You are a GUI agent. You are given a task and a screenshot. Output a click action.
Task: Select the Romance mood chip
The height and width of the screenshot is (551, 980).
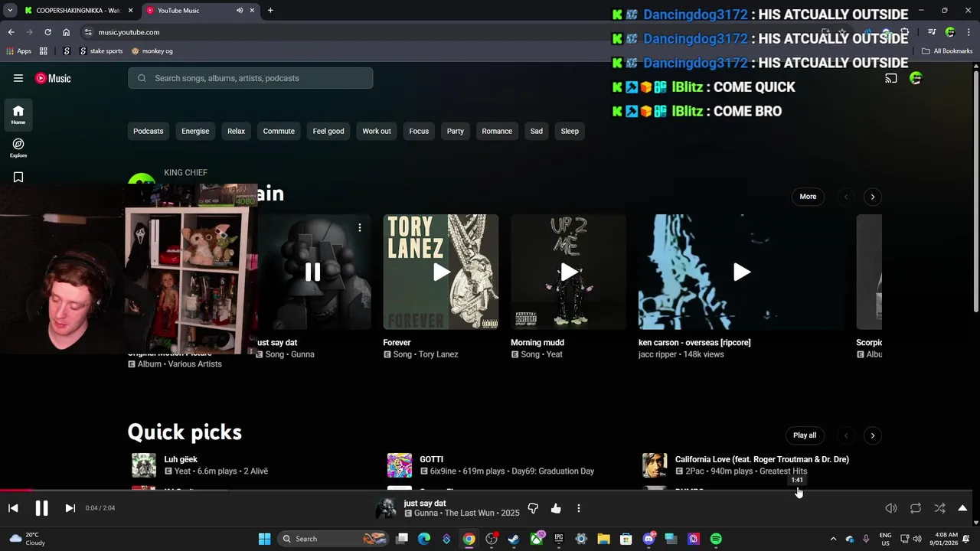[x=497, y=131]
